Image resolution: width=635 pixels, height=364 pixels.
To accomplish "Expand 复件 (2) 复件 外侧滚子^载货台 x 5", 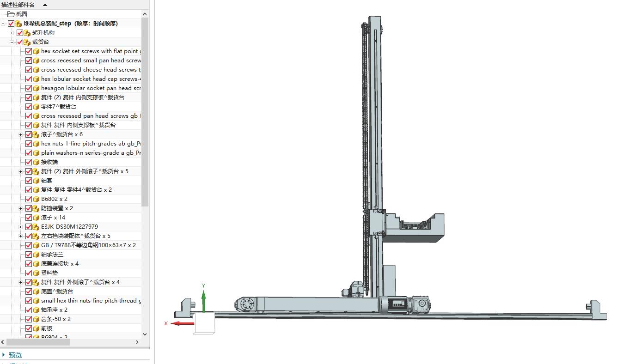I will click(x=20, y=171).
